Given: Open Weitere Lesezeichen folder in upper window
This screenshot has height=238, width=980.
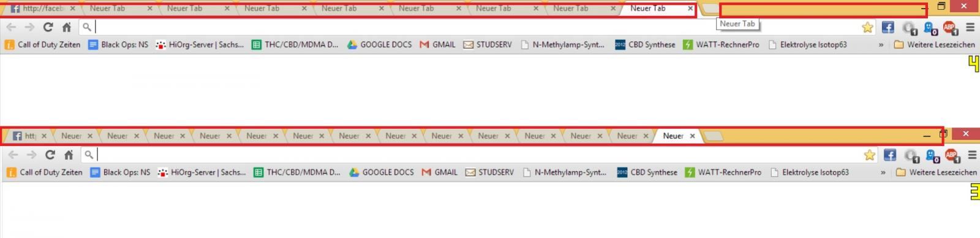Looking at the screenshot, I should (935, 45).
